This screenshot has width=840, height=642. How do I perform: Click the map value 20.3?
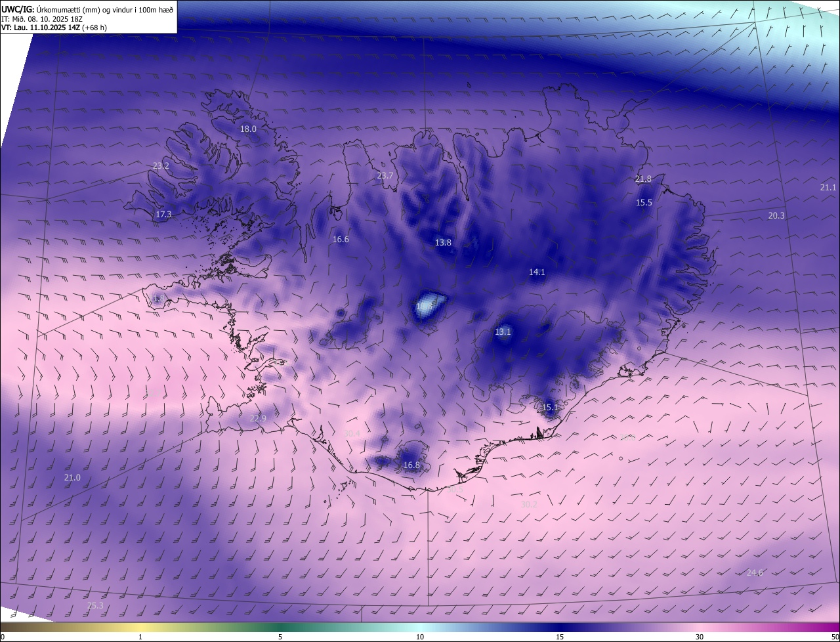(x=776, y=216)
